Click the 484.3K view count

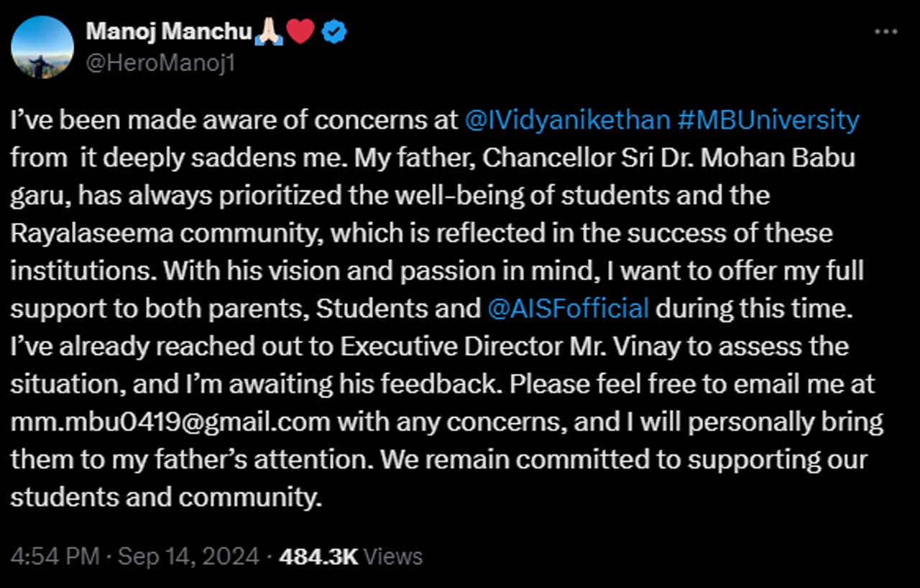(318, 556)
